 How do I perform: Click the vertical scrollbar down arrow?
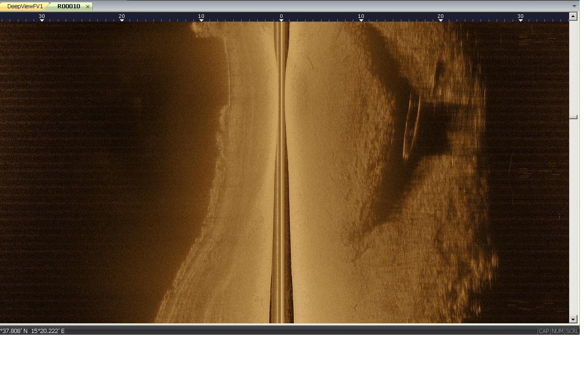[x=573, y=319]
